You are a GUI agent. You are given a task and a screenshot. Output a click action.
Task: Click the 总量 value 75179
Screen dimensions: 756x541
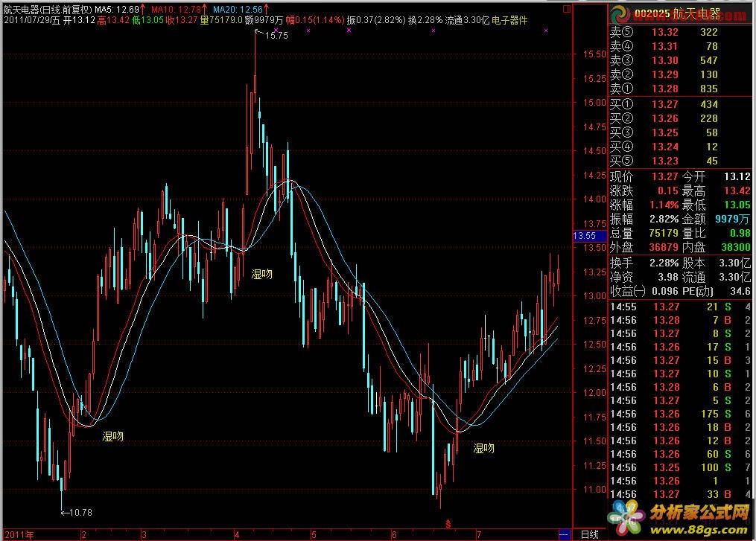coord(664,233)
